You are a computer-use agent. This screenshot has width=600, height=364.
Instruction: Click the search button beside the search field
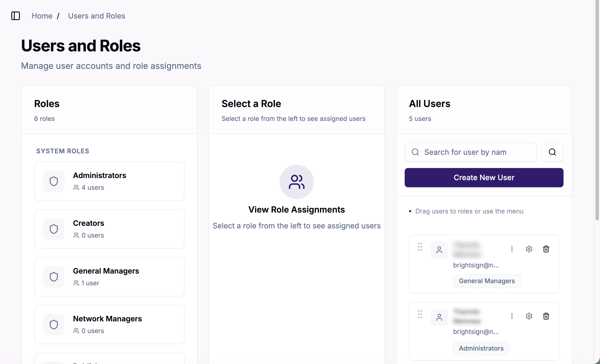coord(552,152)
